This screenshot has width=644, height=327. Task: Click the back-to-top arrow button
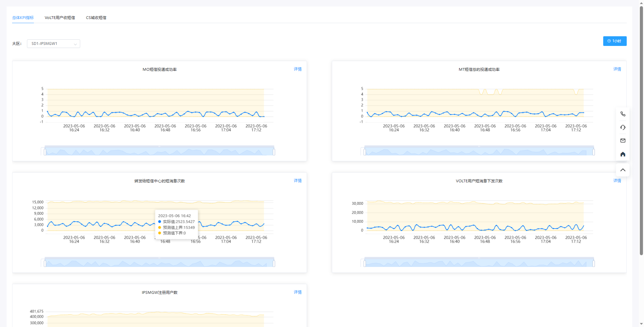pos(623,170)
